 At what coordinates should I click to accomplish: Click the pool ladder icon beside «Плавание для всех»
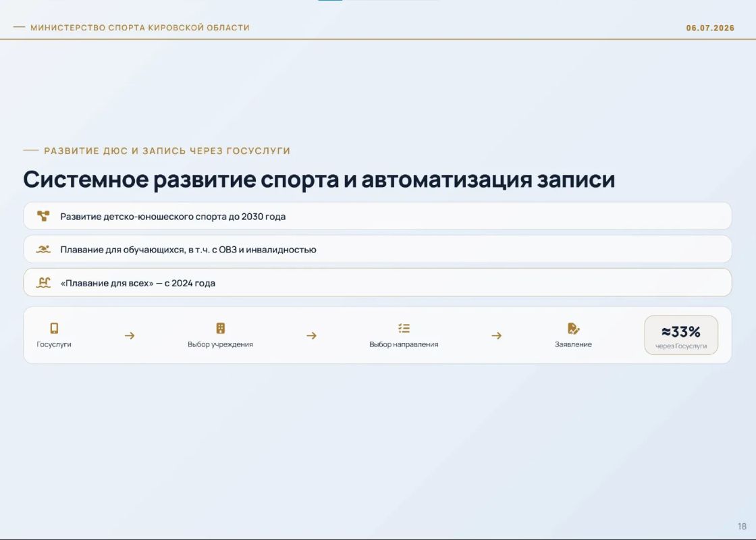point(43,283)
